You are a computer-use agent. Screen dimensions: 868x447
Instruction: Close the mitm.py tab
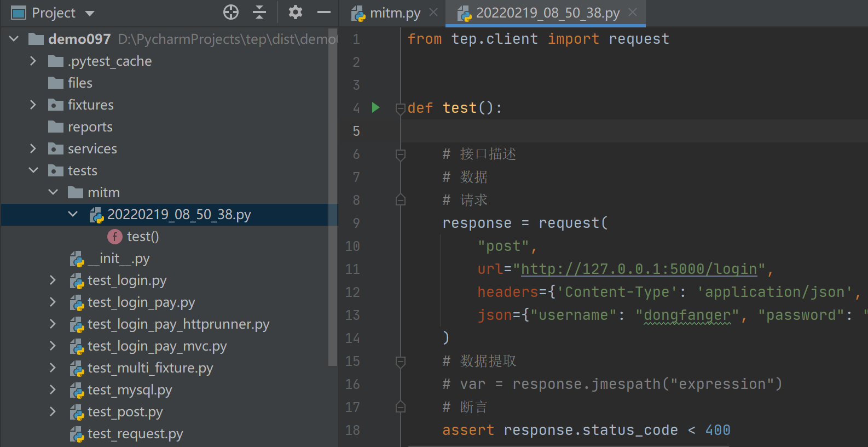click(x=433, y=12)
